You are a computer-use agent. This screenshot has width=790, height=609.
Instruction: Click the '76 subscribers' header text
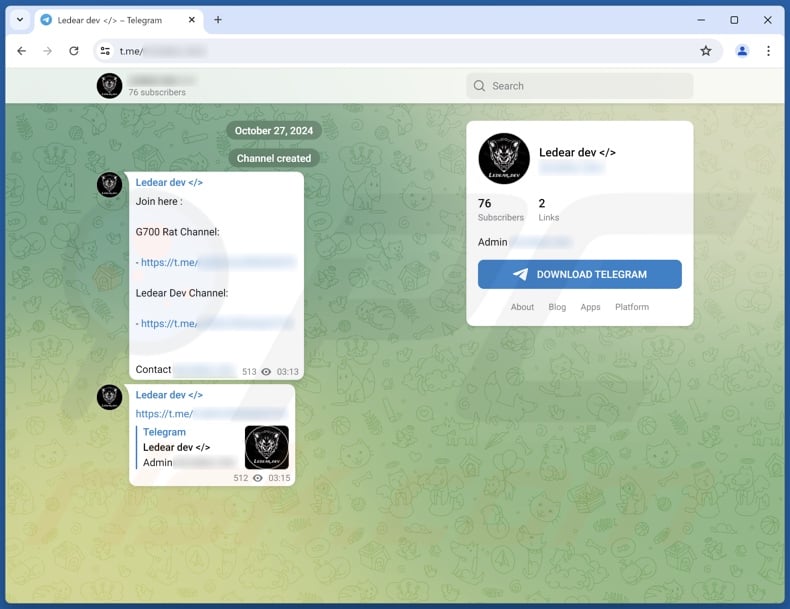[x=157, y=92]
